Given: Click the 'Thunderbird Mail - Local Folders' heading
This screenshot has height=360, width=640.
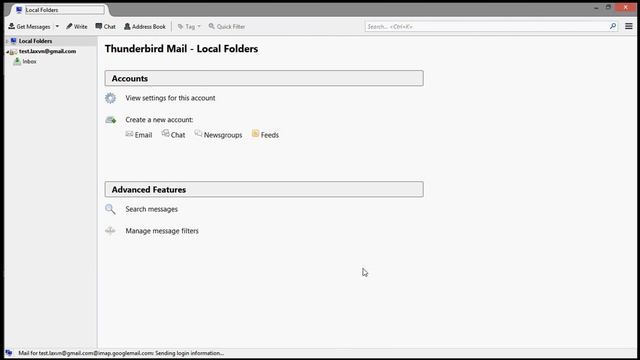Looking at the screenshot, I should [x=182, y=49].
